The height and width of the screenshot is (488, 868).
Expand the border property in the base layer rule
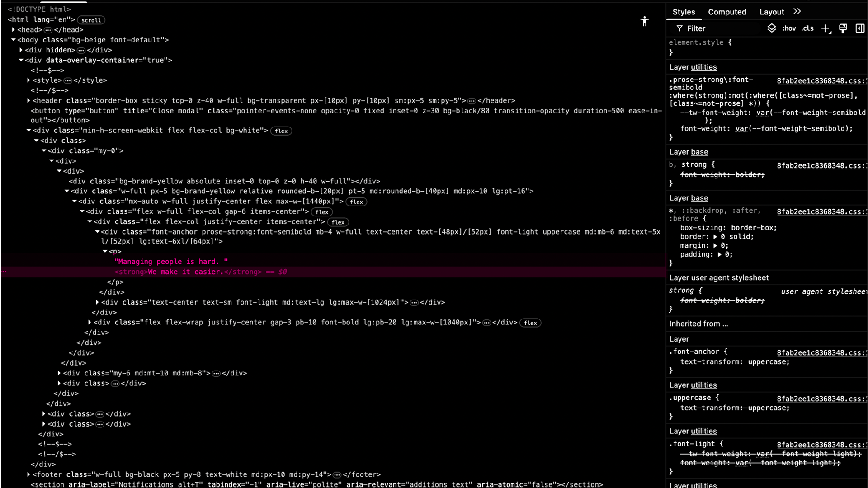715,236
